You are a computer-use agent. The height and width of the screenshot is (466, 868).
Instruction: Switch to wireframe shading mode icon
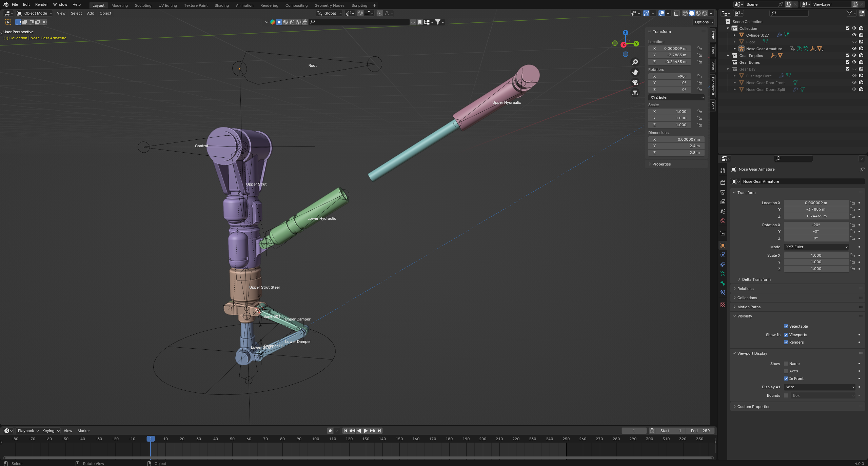[685, 13]
